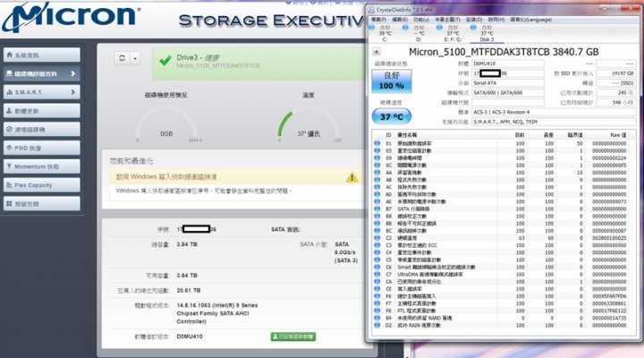The height and width of the screenshot is (358, 644).
Task: Open over-provisioning item with grid icon
Action: tap(42, 203)
